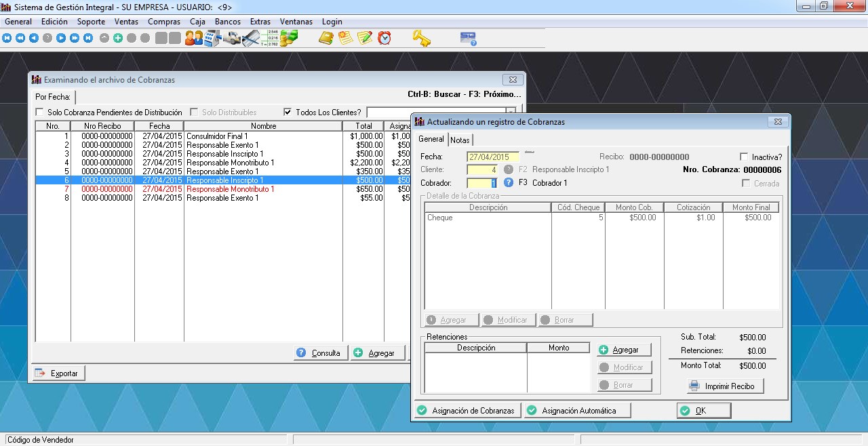Open the Ventas menu
The image size is (868, 446).
126,22
